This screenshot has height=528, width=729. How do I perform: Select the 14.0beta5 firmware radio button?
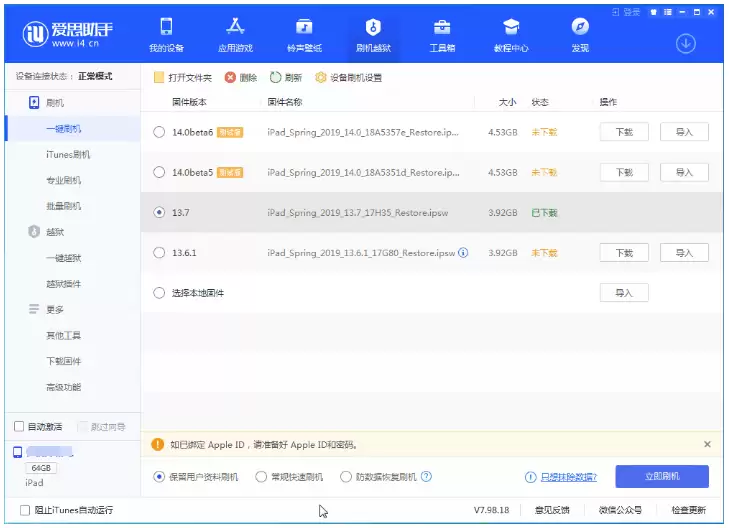coord(159,172)
